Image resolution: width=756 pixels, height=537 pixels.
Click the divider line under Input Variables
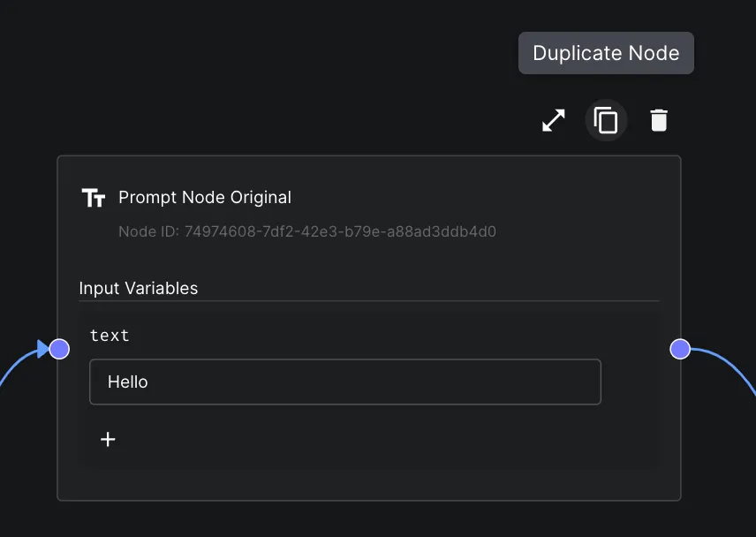click(x=369, y=301)
